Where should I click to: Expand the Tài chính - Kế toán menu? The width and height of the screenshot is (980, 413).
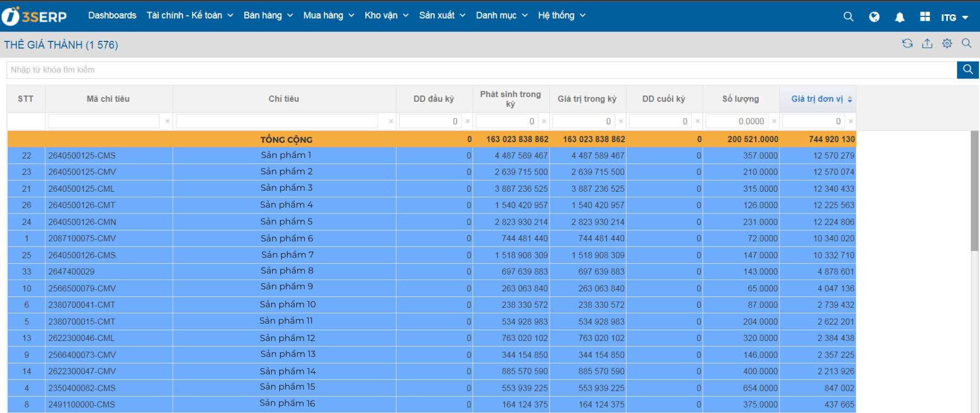coord(189,16)
